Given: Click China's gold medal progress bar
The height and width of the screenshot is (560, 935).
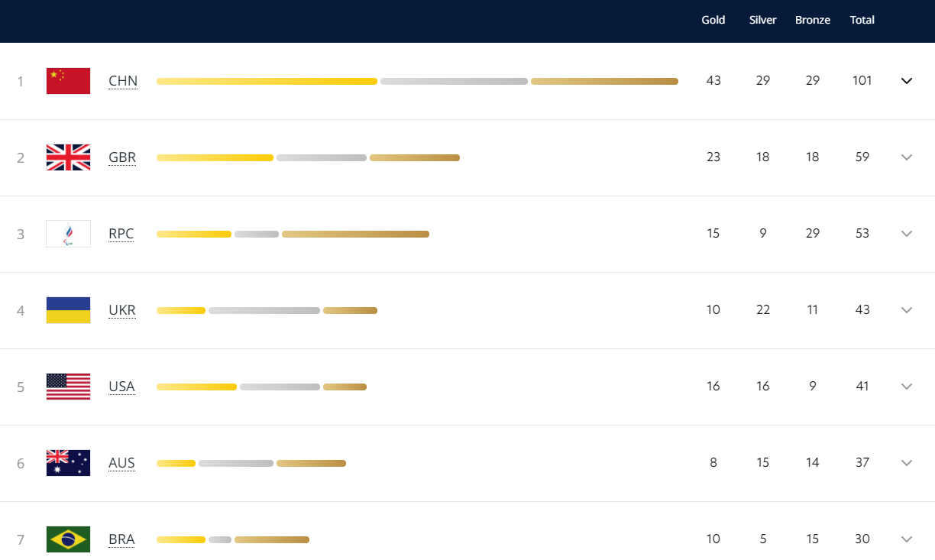Looking at the screenshot, I should pyautogui.click(x=267, y=81).
